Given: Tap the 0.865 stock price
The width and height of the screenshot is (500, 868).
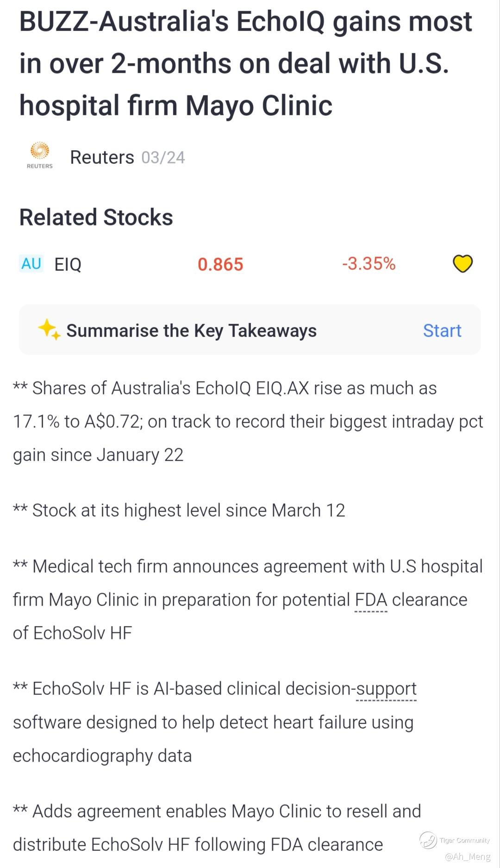Looking at the screenshot, I should [x=220, y=264].
